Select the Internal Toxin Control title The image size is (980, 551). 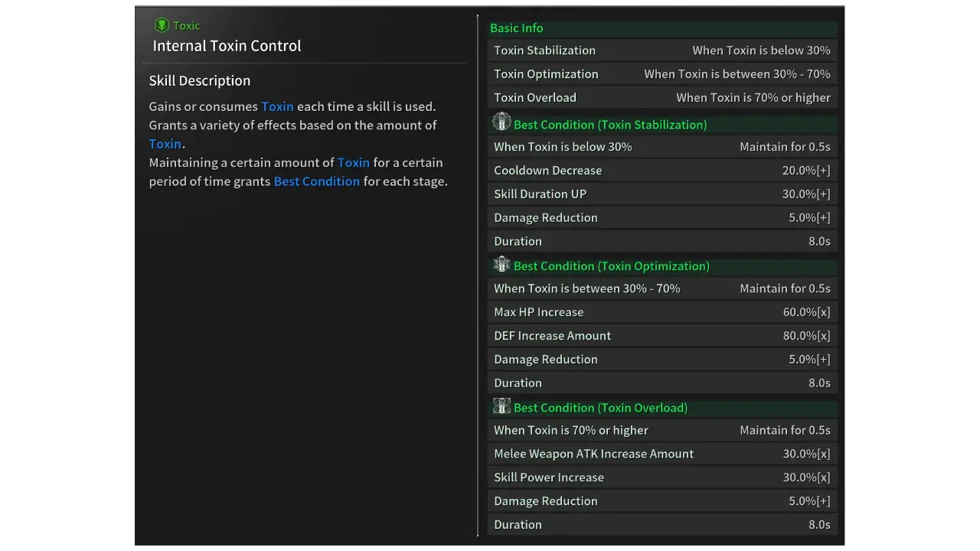227,46
